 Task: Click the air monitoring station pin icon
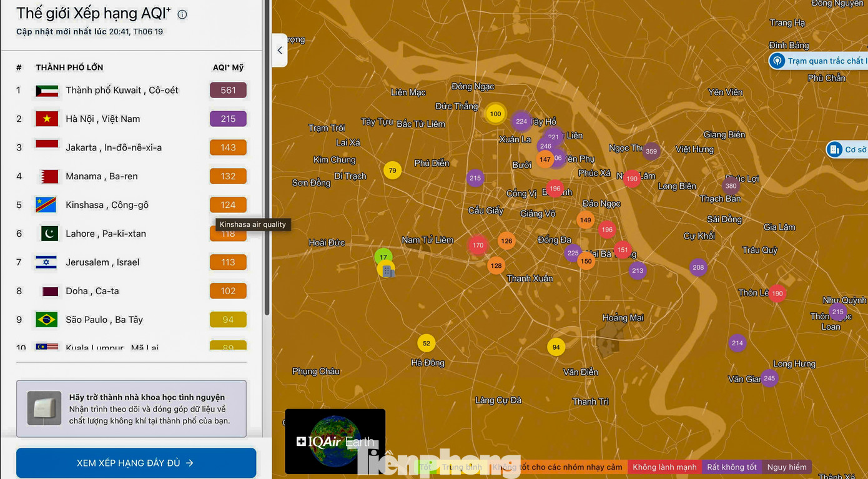point(777,61)
